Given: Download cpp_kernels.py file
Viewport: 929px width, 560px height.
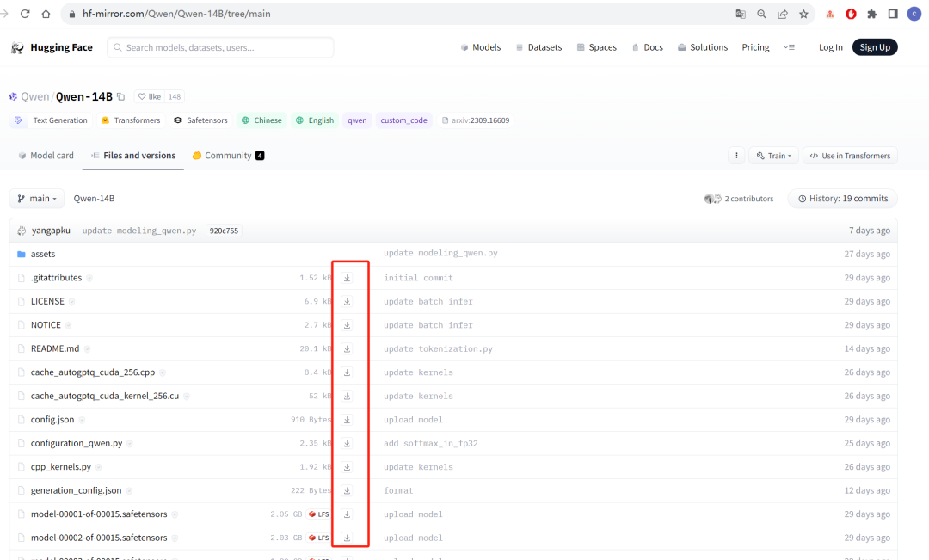Looking at the screenshot, I should (348, 467).
